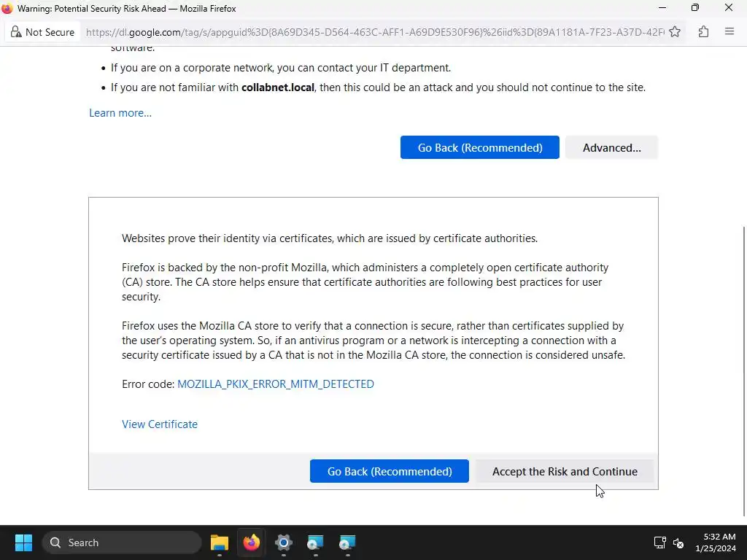Open the Learn more... link
Viewport: 747px width, 560px height.
coord(120,113)
